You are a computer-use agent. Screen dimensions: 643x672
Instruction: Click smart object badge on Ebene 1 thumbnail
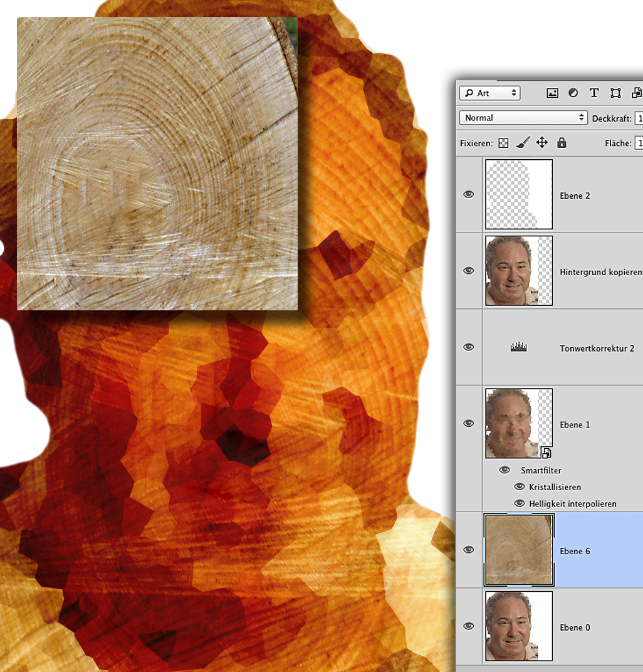click(546, 452)
